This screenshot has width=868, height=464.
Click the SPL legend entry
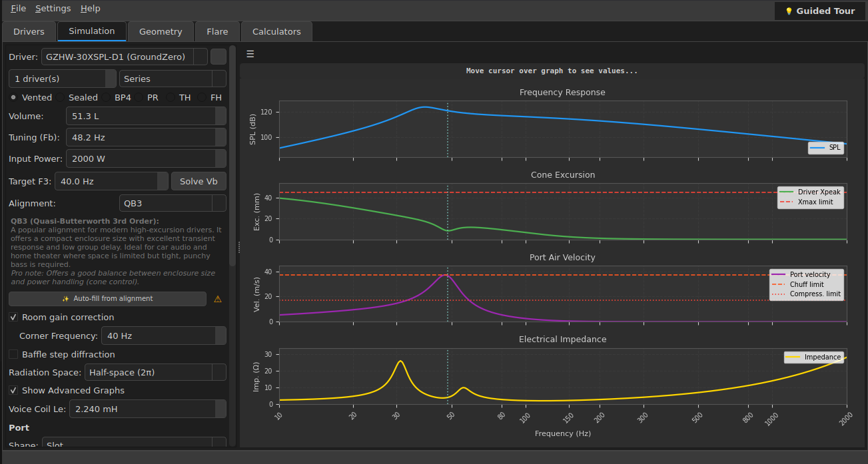[x=826, y=148]
